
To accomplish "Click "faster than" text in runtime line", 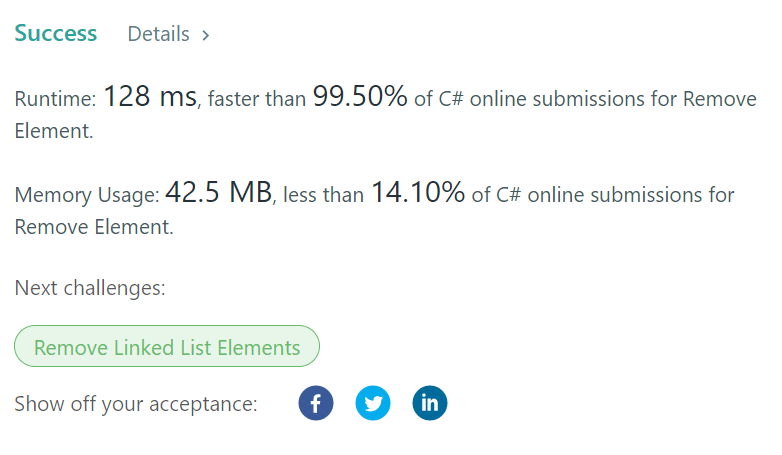I will (x=250, y=99).
